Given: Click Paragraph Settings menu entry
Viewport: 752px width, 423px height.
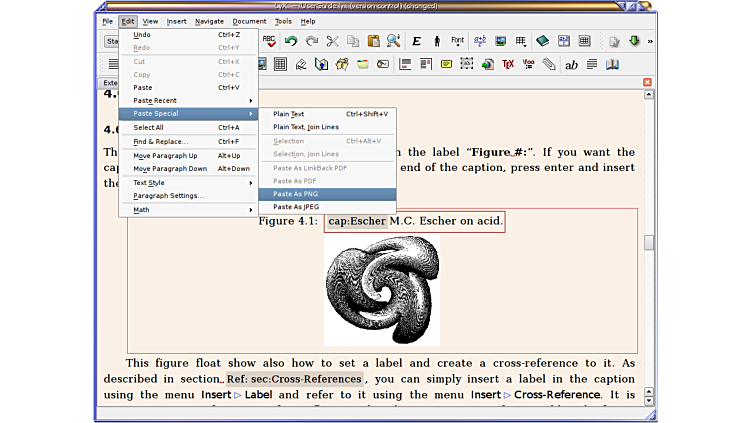Looking at the screenshot, I should (x=168, y=196).
